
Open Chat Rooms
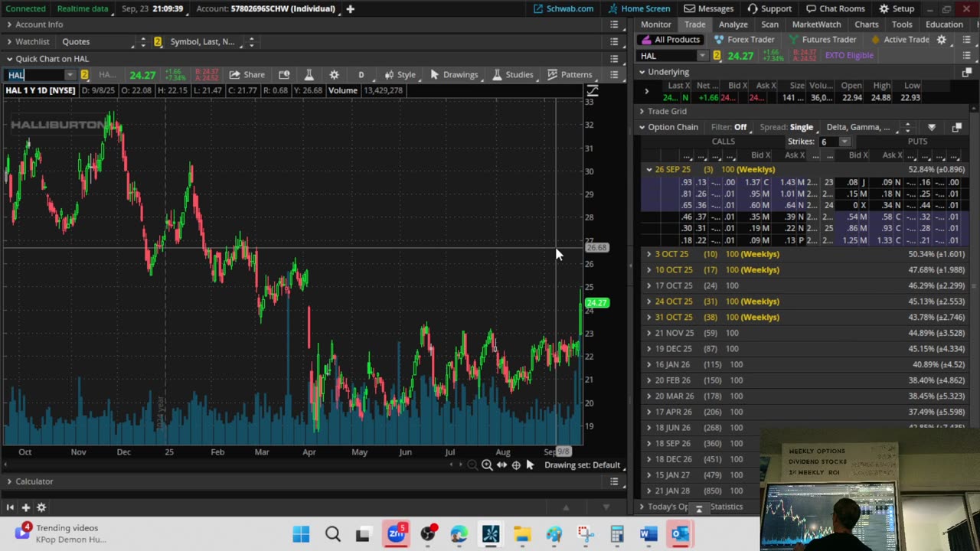coord(835,8)
